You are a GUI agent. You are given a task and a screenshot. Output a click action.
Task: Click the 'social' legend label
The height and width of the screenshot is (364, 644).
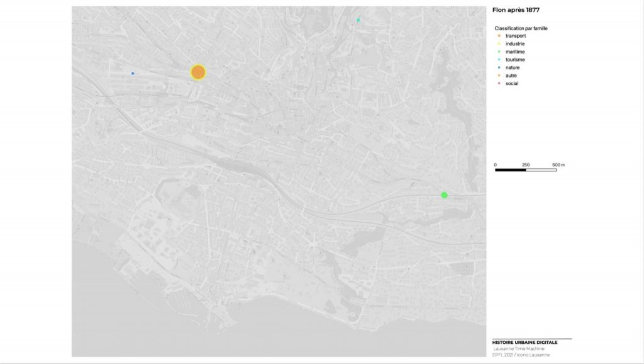coord(512,84)
